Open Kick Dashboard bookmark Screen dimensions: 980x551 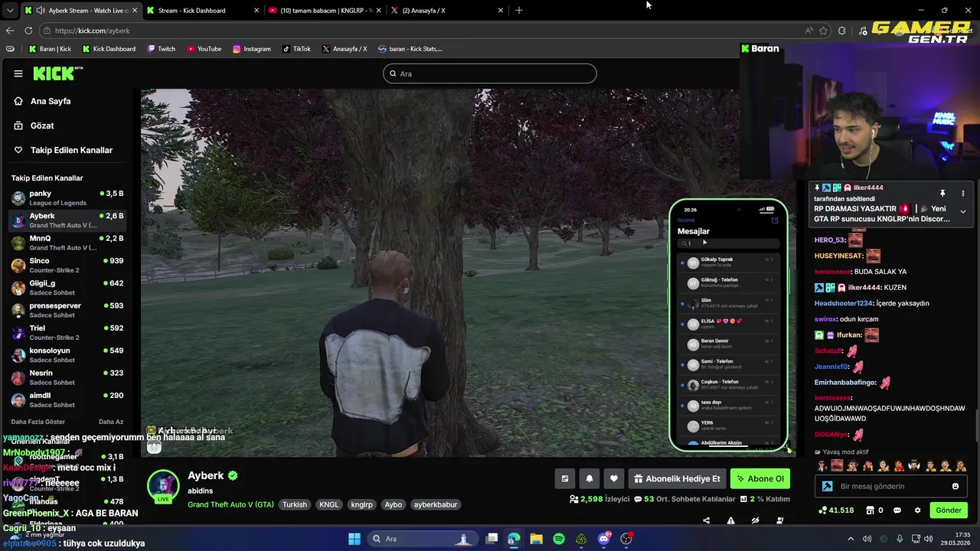tap(108, 49)
